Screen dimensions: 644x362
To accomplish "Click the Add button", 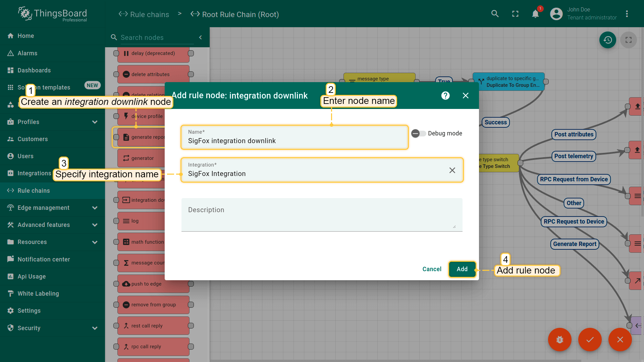I will (462, 269).
